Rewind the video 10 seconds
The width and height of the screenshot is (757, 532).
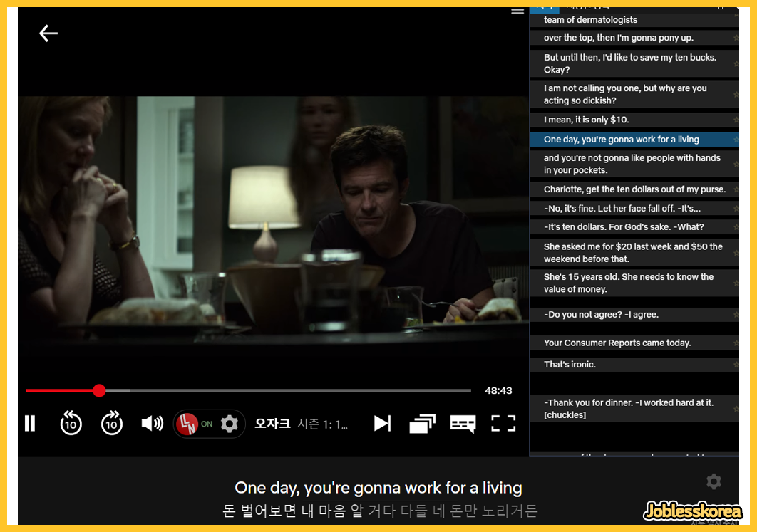click(x=71, y=424)
